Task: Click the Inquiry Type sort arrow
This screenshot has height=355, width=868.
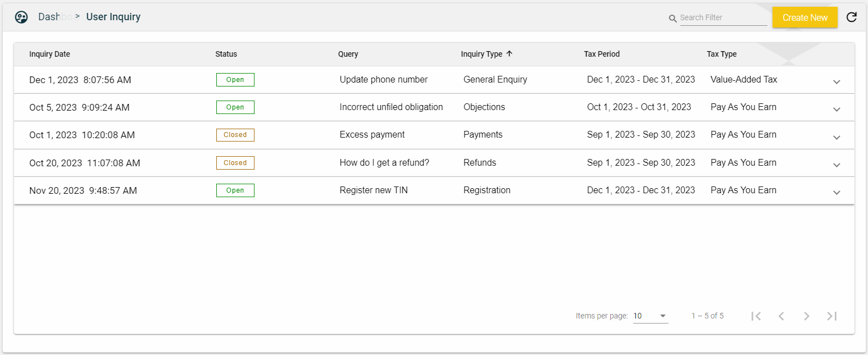Action: [x=510, y=54]
